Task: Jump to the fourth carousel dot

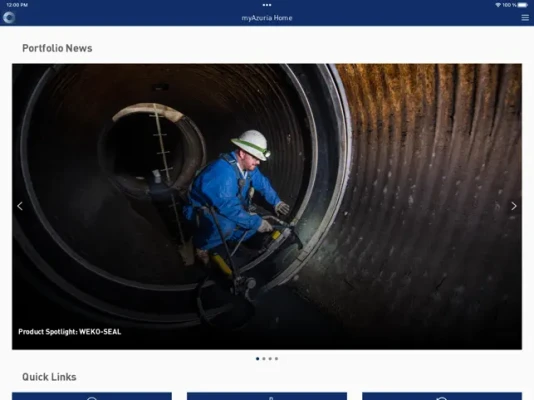Action: [276, 358]
